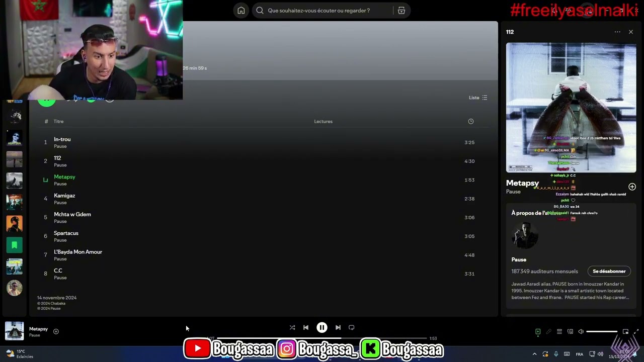This screenshot has width=644, height=362.
Task: Open the Liste view options dropdown
Action: (478, 98)
